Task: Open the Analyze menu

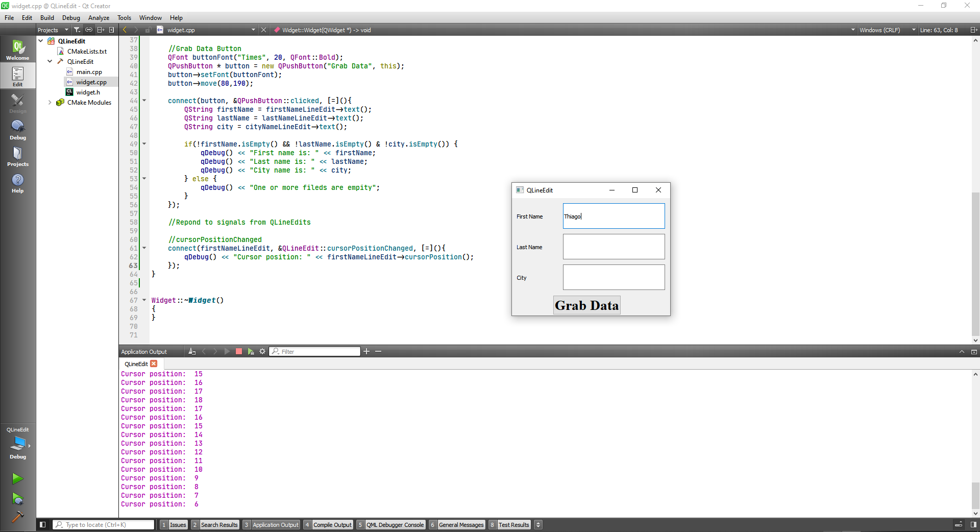Action: click(99, 17)
